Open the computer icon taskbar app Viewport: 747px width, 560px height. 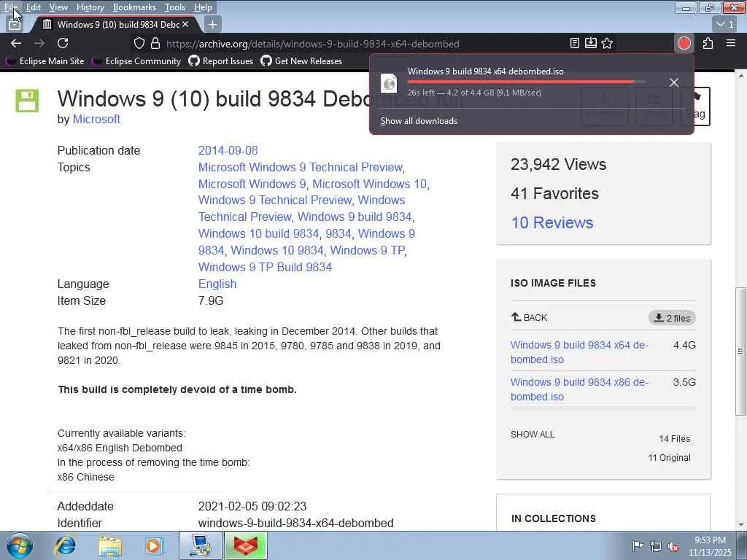coord(201,545)
